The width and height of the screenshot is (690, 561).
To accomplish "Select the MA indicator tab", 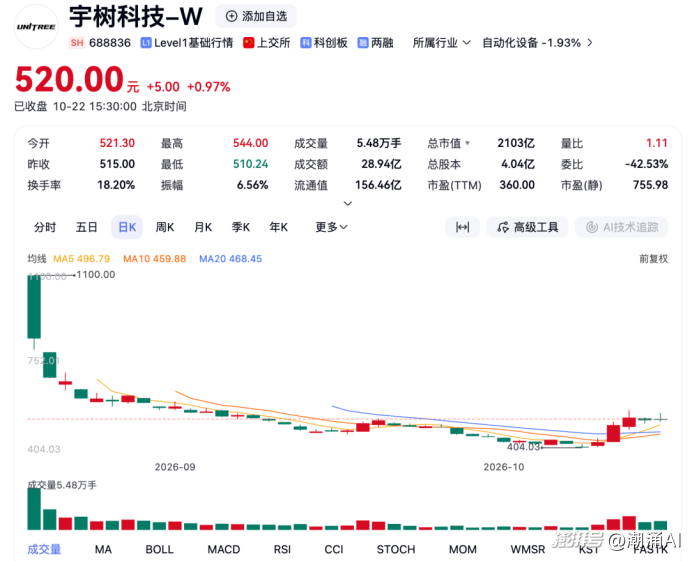I will point(103,549).
